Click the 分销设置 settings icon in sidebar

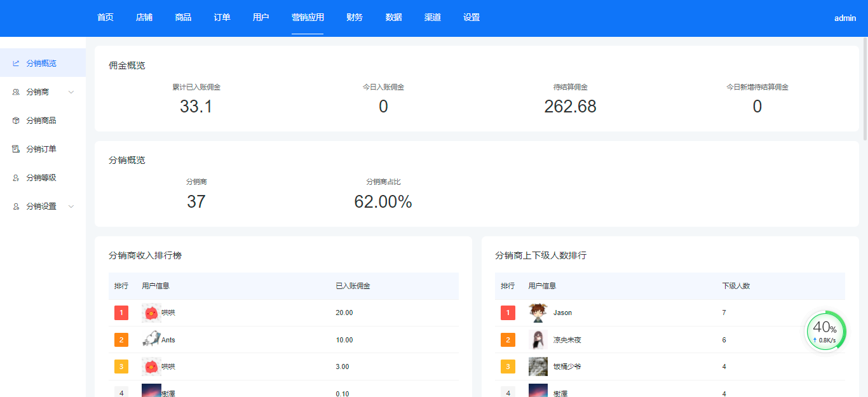click(16, 206)
